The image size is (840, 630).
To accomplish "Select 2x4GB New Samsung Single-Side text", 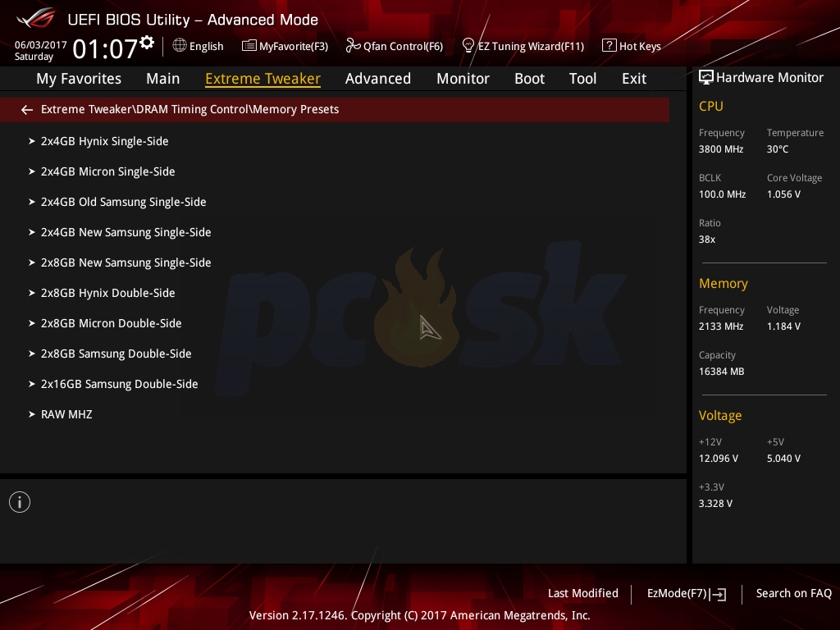I will pyautogui.click(x=126, y=232).
